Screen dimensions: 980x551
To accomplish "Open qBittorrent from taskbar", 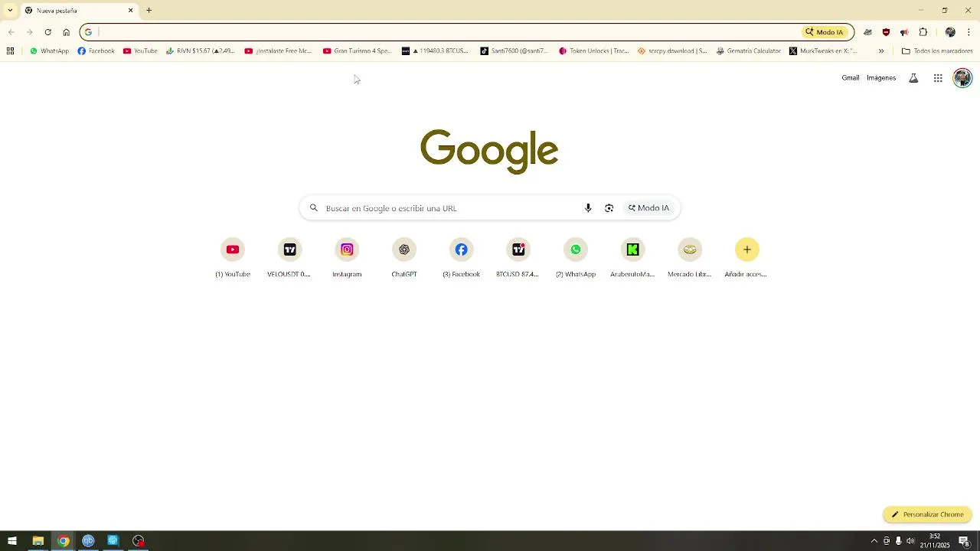I will tap(88, 541).
